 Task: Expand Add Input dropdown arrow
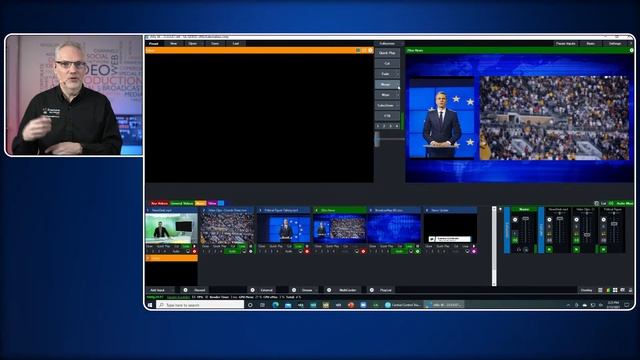172,290
